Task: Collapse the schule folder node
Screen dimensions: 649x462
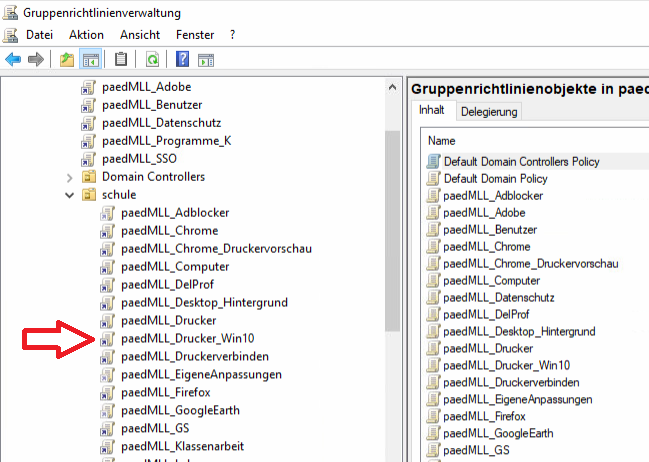Action: (69, 195)
